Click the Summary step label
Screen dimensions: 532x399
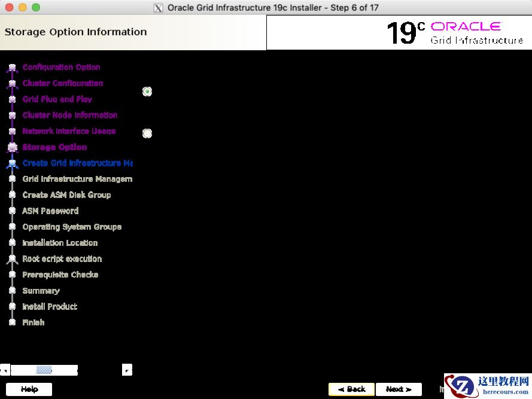[41, 291]
